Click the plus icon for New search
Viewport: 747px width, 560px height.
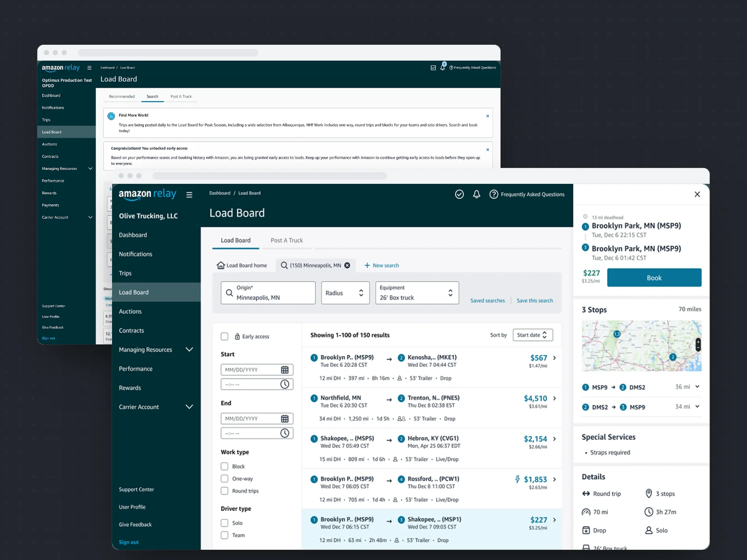pyautogui.click(x=367, y=265)
